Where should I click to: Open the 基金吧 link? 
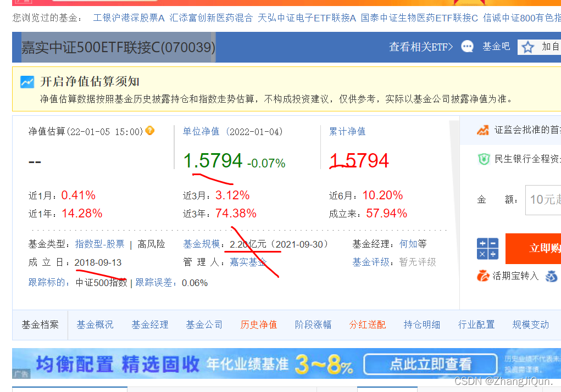point(496,47)
